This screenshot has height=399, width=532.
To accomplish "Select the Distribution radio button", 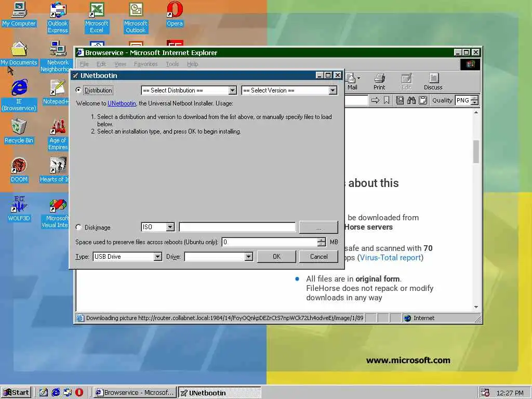I will point(78,90).
